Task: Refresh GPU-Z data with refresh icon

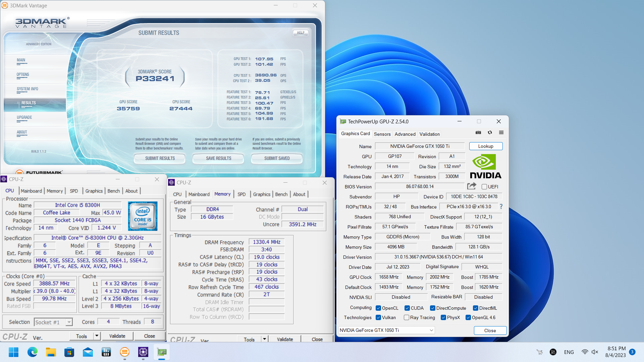Action: click(490, 133)
